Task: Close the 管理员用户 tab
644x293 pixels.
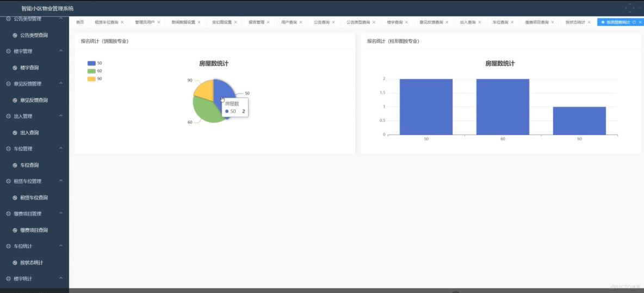Action: point(158,22)
